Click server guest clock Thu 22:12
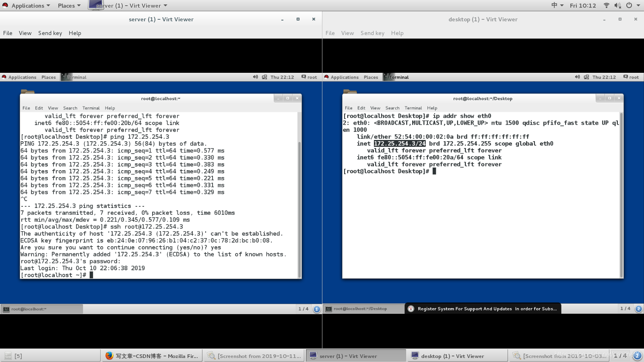644x362 pixels. [x=282, y=77]
